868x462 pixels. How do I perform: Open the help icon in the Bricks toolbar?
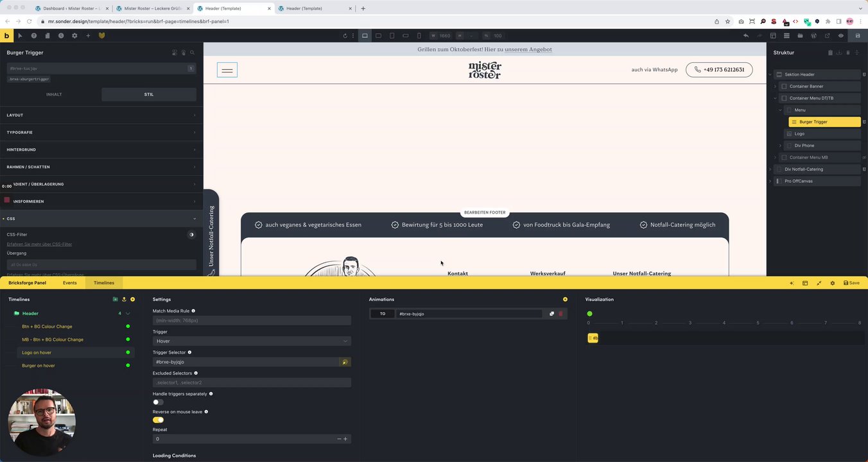tap(34, 36)
